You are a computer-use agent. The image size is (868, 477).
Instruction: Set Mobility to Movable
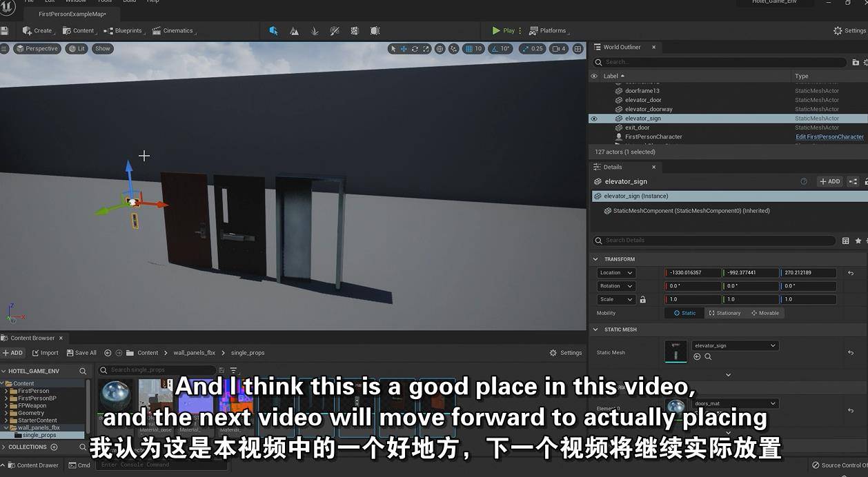click(765, 313)
